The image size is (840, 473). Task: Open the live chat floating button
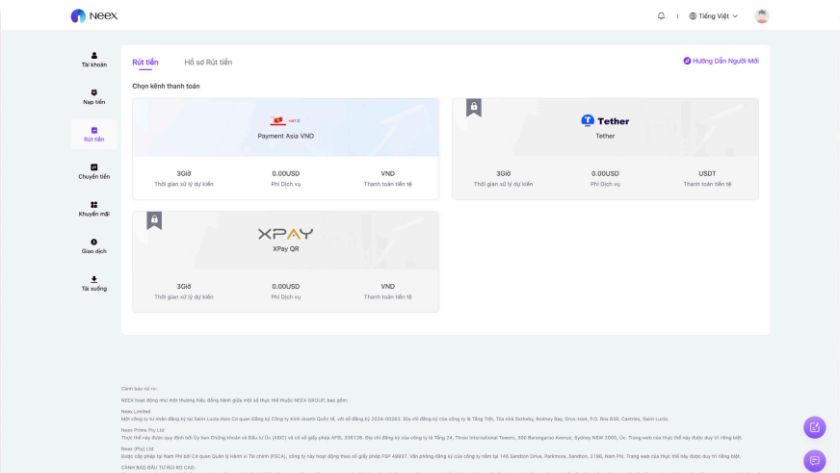814,461
